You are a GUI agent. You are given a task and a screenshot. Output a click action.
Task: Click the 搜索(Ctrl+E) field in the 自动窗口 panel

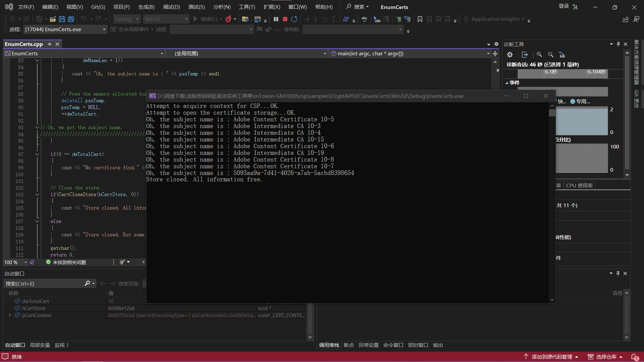pos(44,284)
